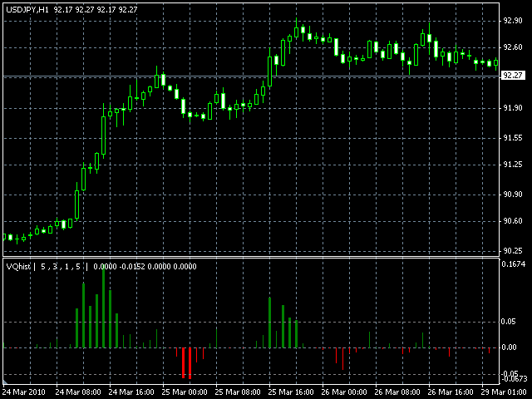Click the 90.90 price axis label
Image resolution: width=532 pixels, height=399 pixels.
(513, 195)
